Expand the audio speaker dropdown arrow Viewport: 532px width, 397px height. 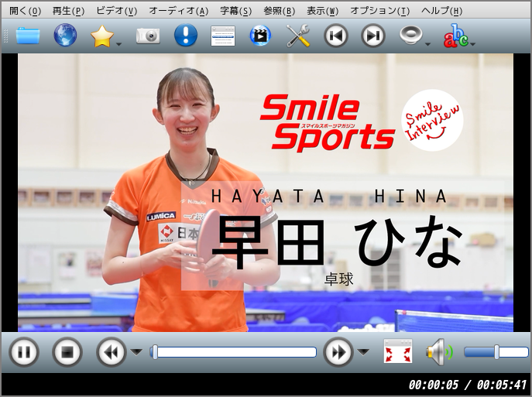pos(427,44)
